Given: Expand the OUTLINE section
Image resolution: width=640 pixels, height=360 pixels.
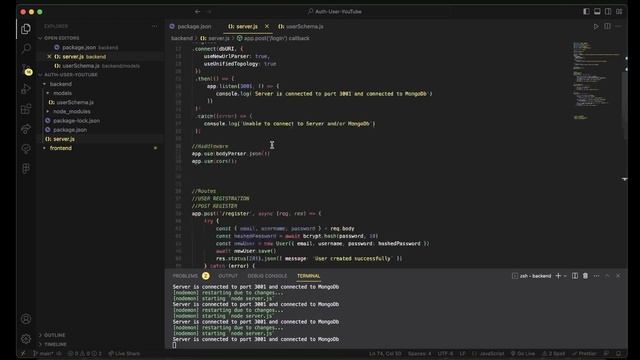Looking at the screenshot, I should (x=54, y=335).
